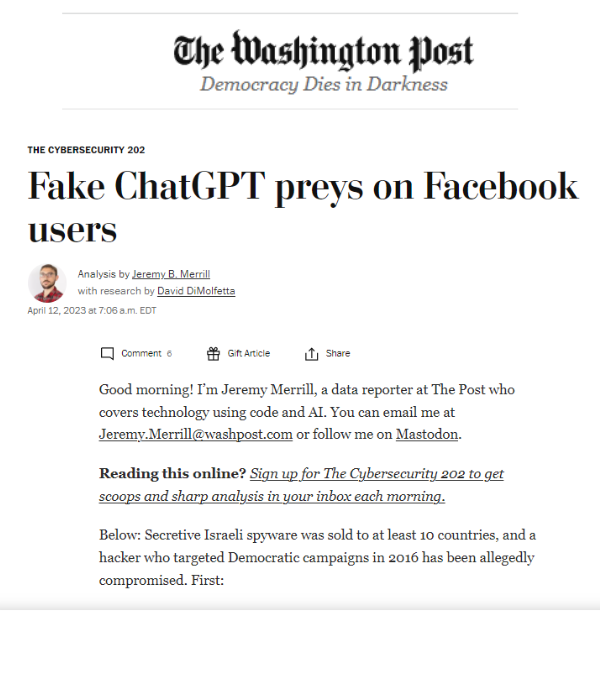This screenshot has height=700, width=600.
Task: Click the Share label
Action: click(338, 354)
